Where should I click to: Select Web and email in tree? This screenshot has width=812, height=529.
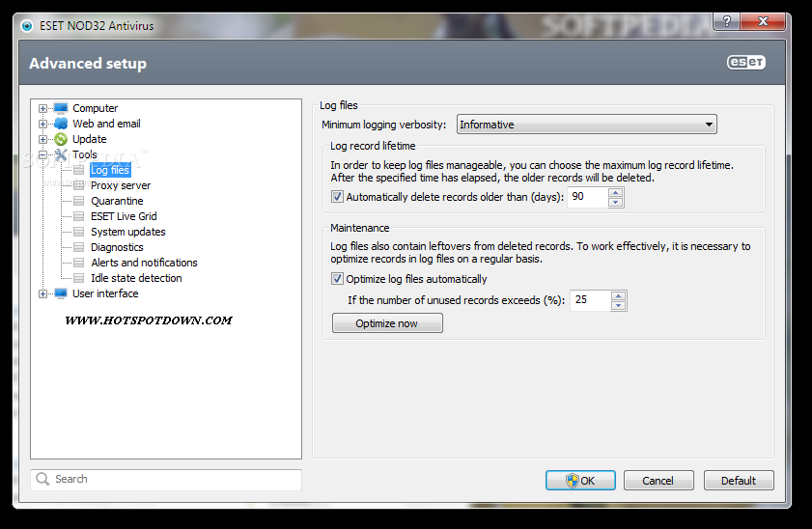click(106, 124)
